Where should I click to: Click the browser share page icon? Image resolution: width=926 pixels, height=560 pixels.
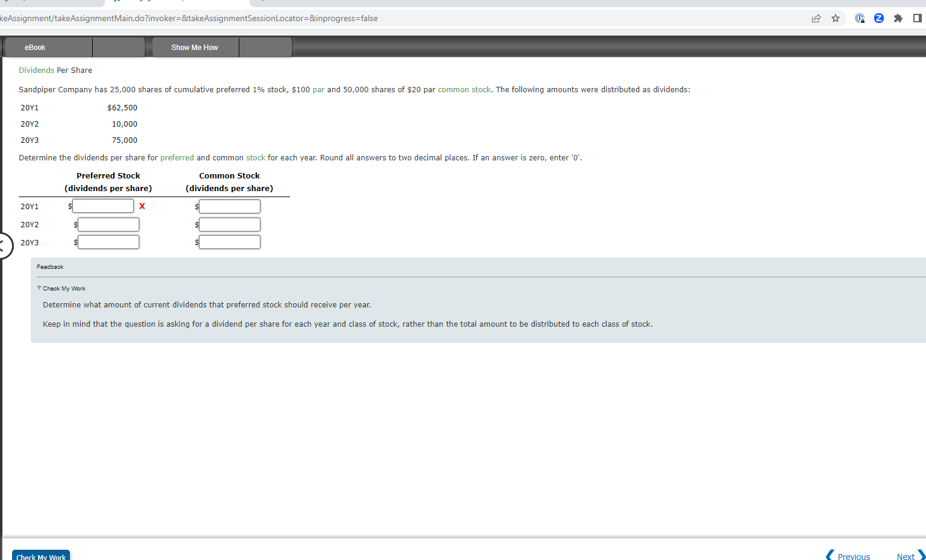point(816,18)
